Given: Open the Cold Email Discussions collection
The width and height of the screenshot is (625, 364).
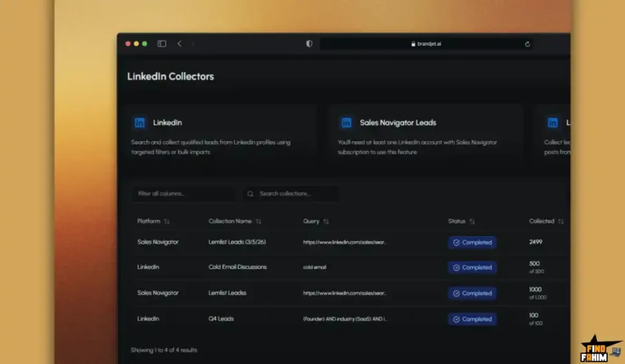Looking at the screenshot, I should (237, 267).
